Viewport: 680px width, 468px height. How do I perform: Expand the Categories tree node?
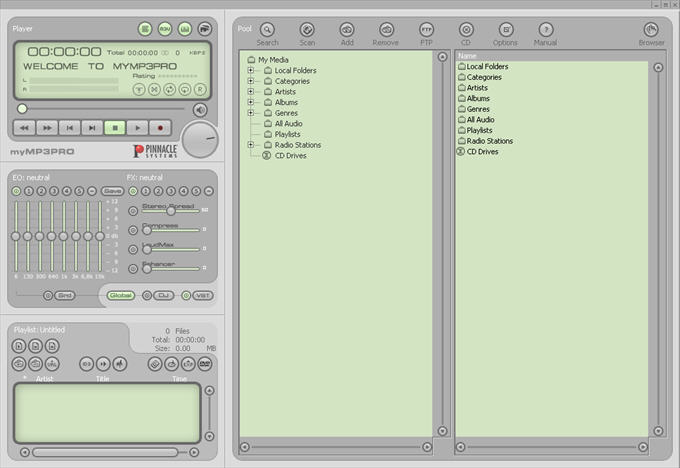point(251,81)
